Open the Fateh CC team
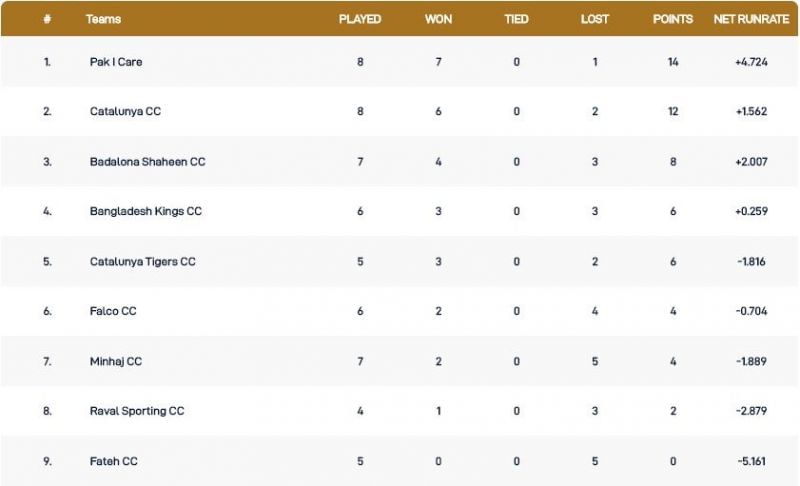Screen dimensions: 800x486 click(x=113, y=462)
